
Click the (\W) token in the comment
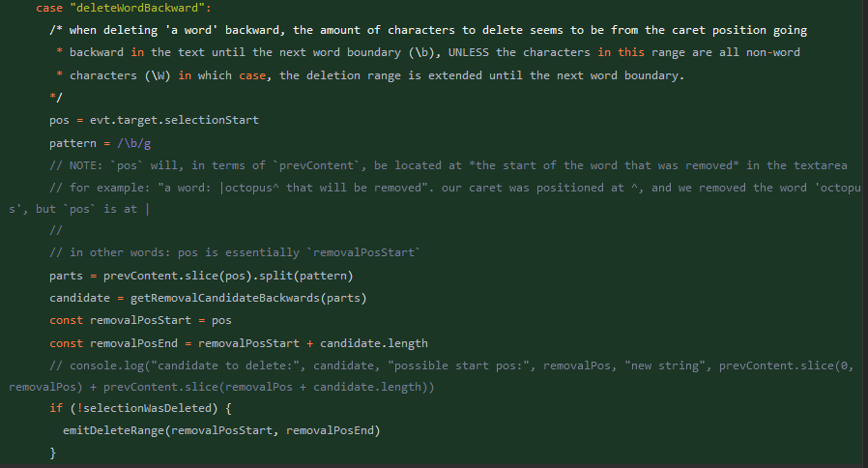tap(158, 74)
